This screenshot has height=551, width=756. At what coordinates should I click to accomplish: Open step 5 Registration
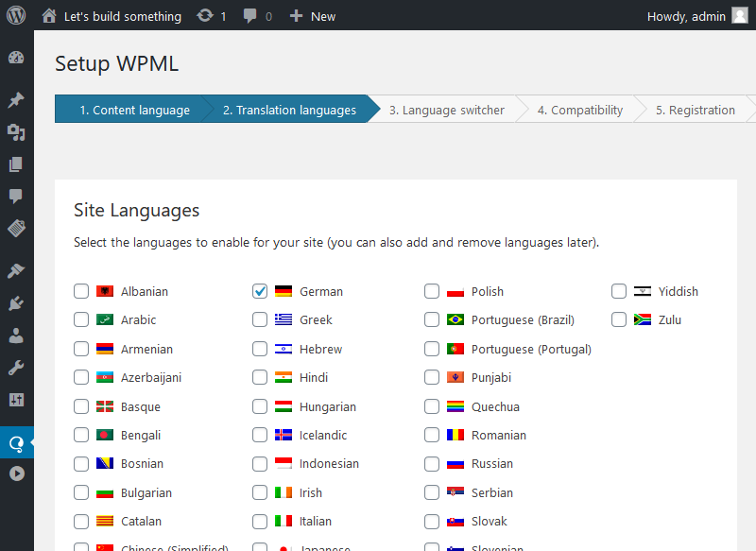click(696, 110)
